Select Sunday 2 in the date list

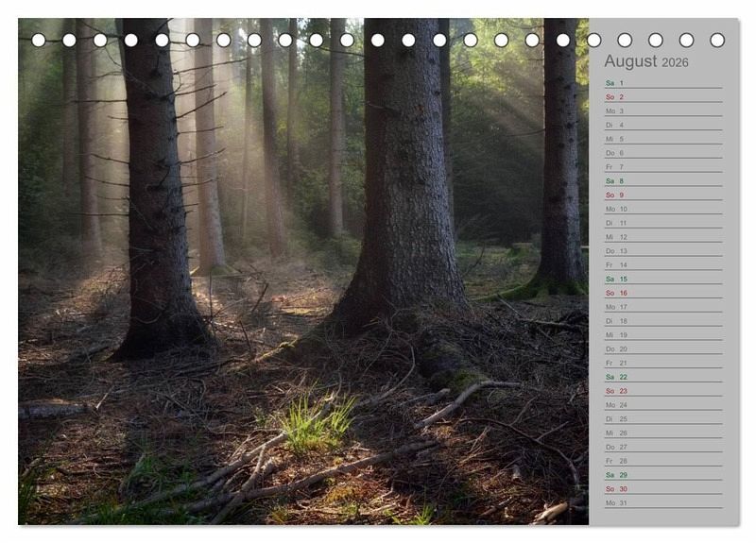[662, 97]
